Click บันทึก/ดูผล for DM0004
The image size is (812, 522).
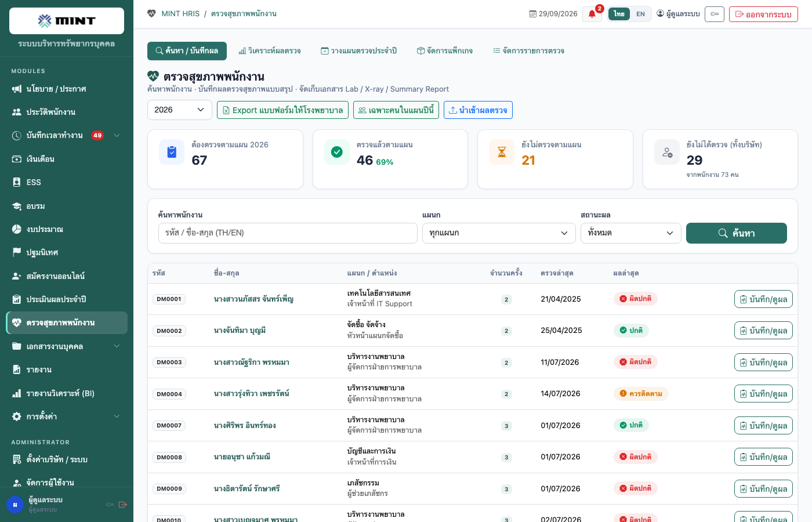tap(763, 394)
